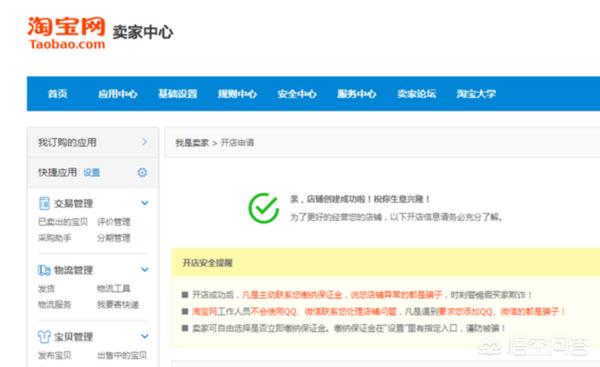The image size is (600, 367).
Task: Click the 我订购的应用 sidebar label
Action: 67,142
